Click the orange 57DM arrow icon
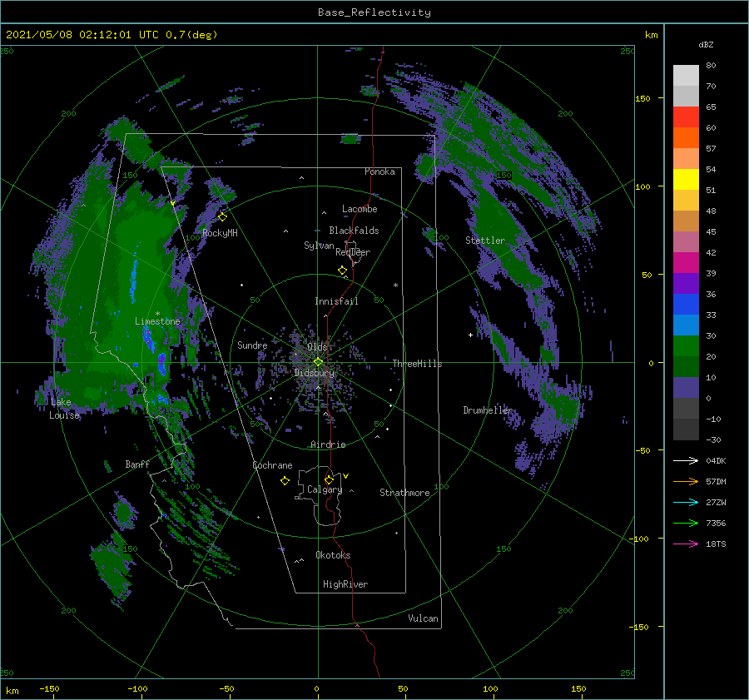The height and width of the screenshot is (700, 749). 686,482
